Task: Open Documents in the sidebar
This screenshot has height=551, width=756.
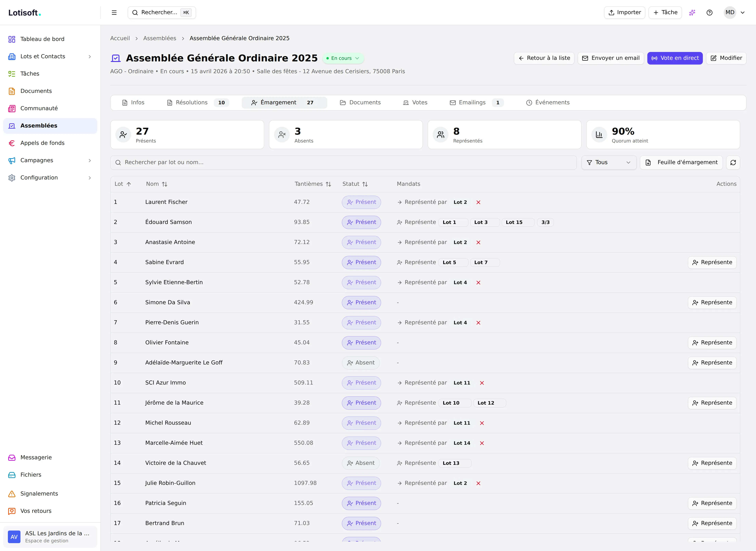Action: tap(50, 91)
